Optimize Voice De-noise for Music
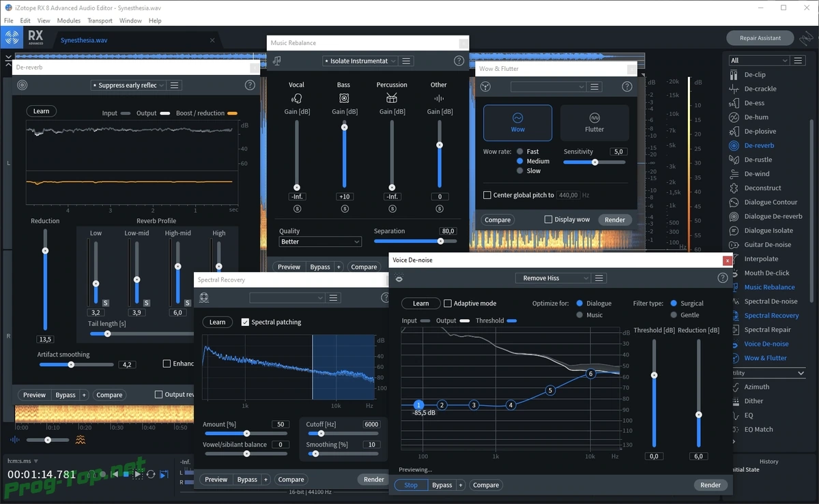The image size is (819, 504). click(x=579, y=315)
